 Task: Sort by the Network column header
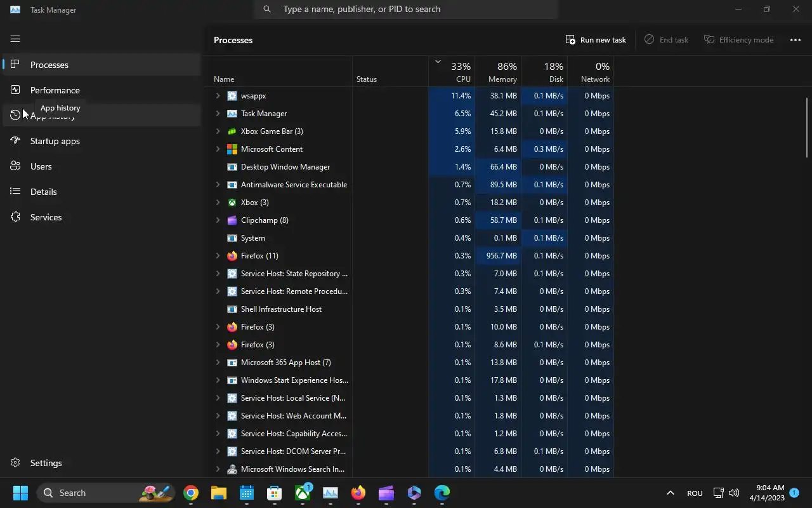(x=590, y=72)
